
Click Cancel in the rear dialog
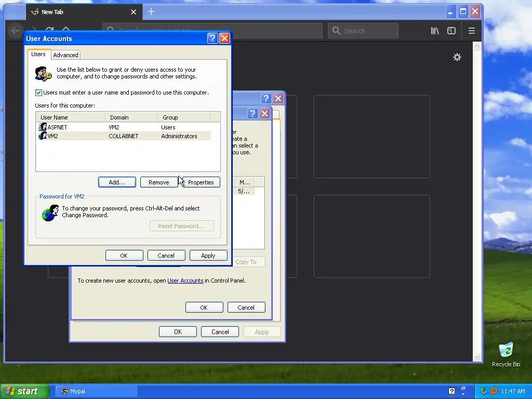[220, 332]
